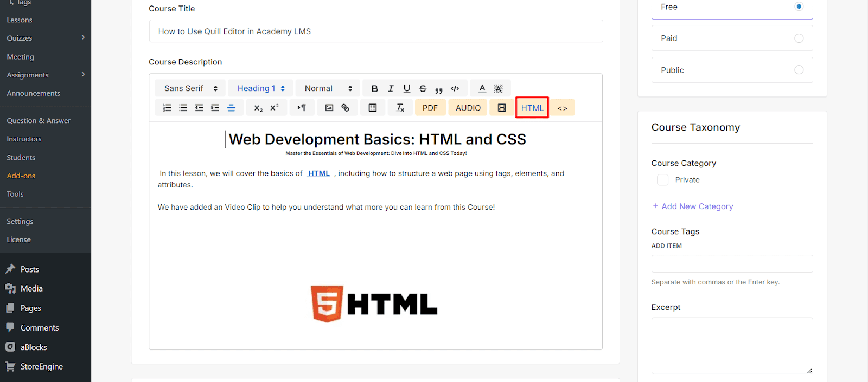Open the text background color picker
The height and width of the screenshot is (382, 868).
(x=499, y=88)
